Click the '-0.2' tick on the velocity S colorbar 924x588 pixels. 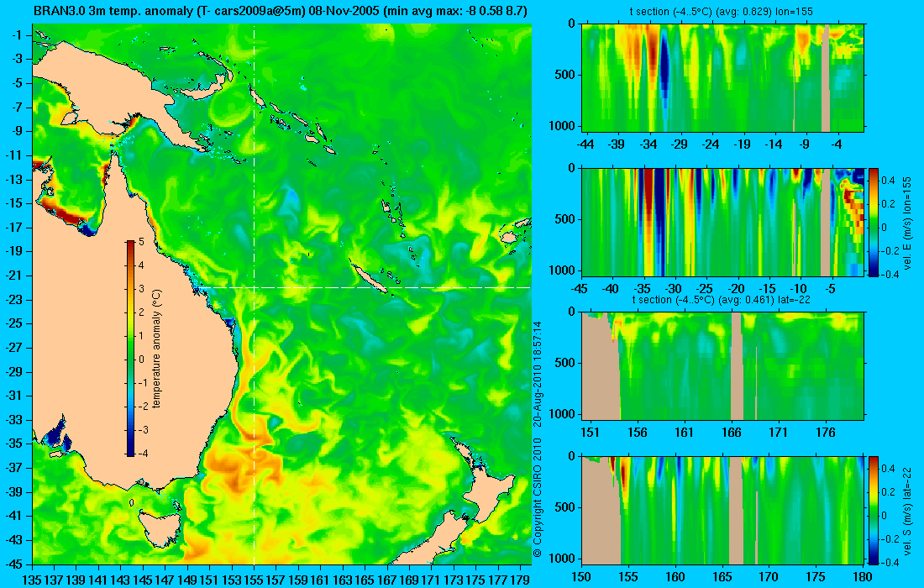[x=888, y=538]
